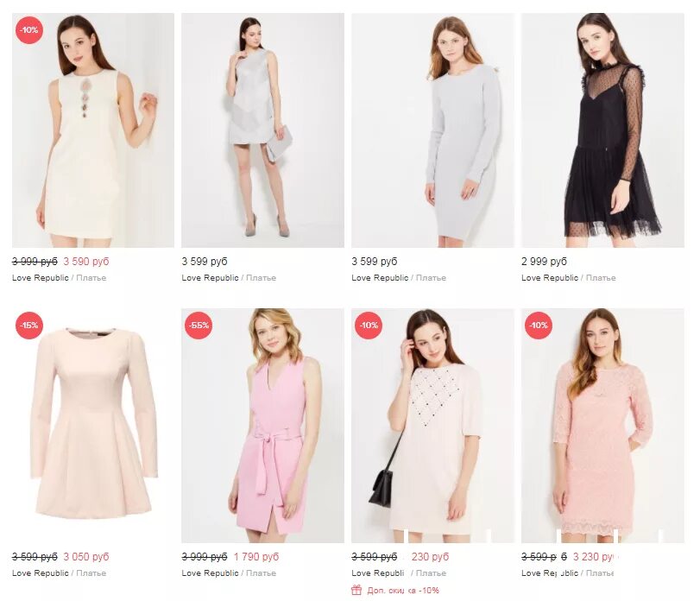
Task: Open the grey knit long-sleeve dress photo
Action: coord(432,130)
